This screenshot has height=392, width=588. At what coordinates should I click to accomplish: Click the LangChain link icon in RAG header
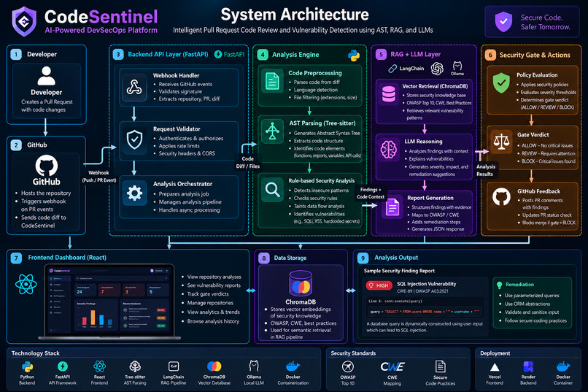(x=392, y=69)
